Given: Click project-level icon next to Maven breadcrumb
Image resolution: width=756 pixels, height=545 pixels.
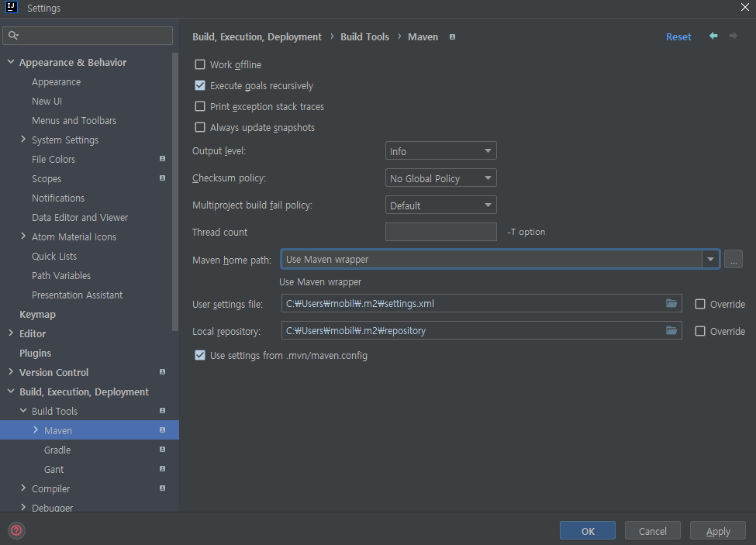Looking at the screenshot, I should coord(453,37).
